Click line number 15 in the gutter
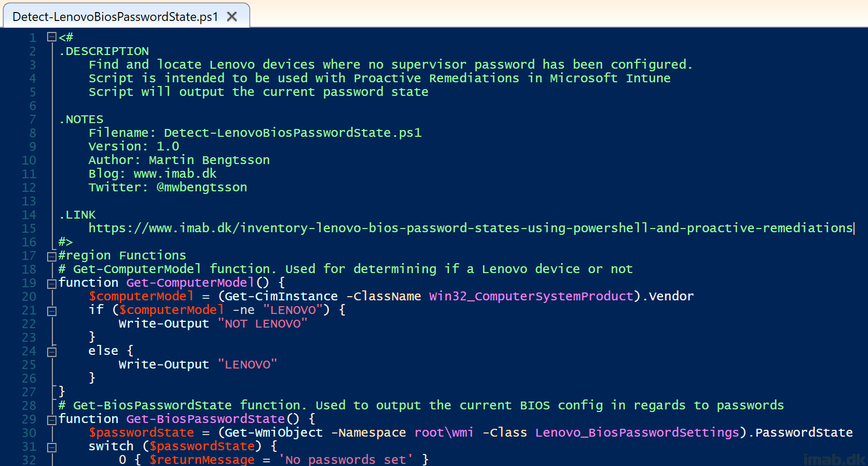The image size is (868, 466). [x=29, y=229]
